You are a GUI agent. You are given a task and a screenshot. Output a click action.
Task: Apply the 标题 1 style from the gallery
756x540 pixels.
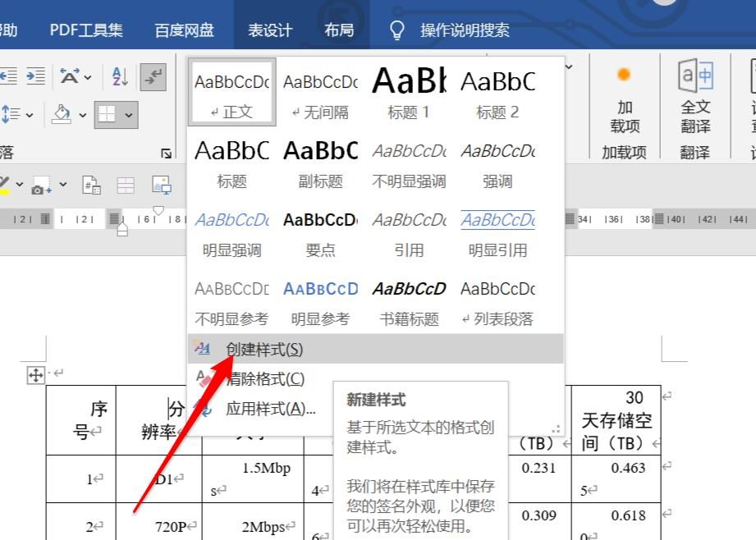click(x=410, y=85)
